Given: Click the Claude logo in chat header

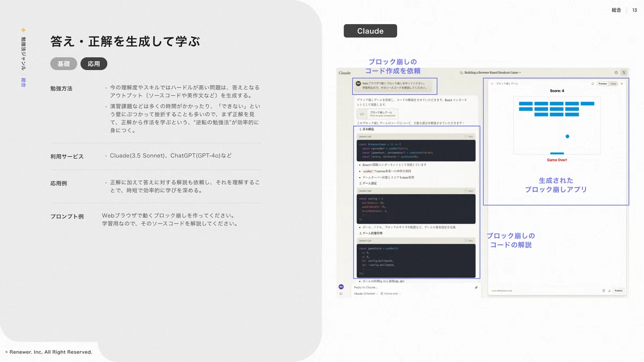Looking at the screenshot, I should (x=345, y=72).
